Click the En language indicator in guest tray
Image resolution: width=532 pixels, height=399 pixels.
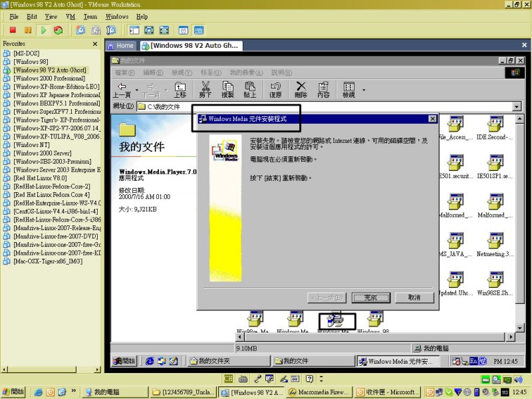(473, 361)
